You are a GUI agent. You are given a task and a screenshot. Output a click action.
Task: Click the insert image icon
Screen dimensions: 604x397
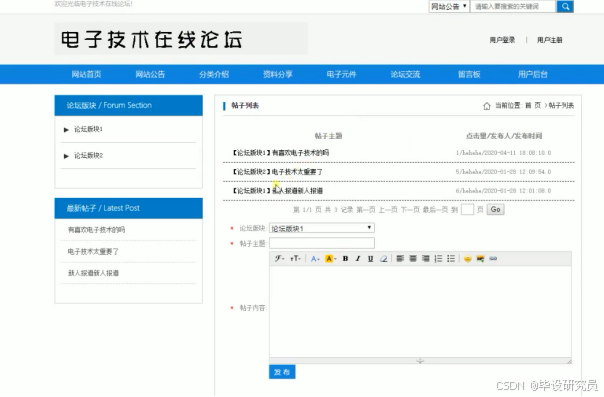click(x=480, y=259)
